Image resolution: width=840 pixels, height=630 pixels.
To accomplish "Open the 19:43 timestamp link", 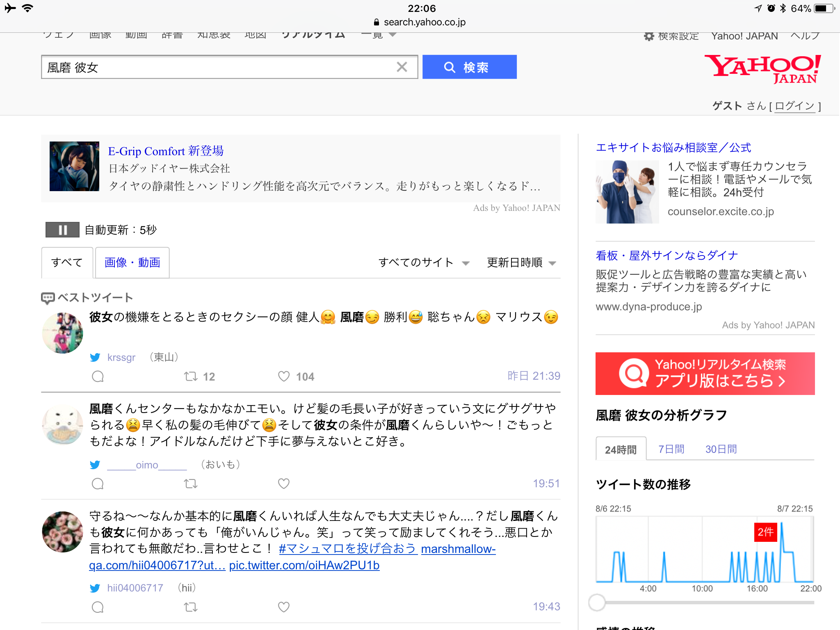I will coord(546,607).
